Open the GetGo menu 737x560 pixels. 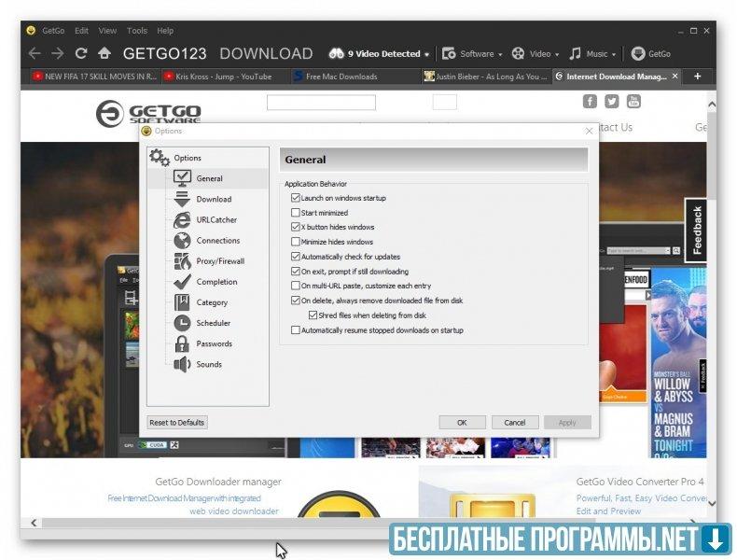[x=53, y=31]
